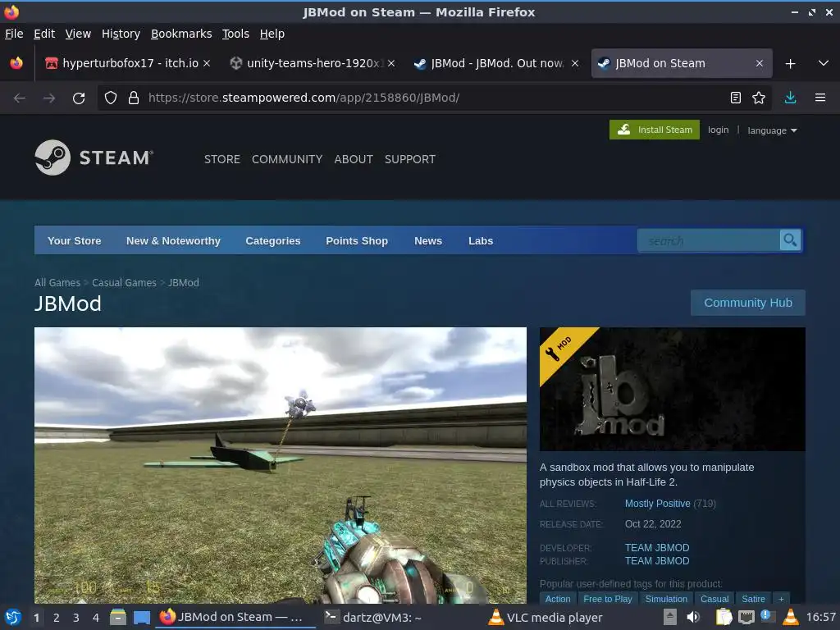Open the Mostly Positive reviews link
840x630 pixels.
657,504
